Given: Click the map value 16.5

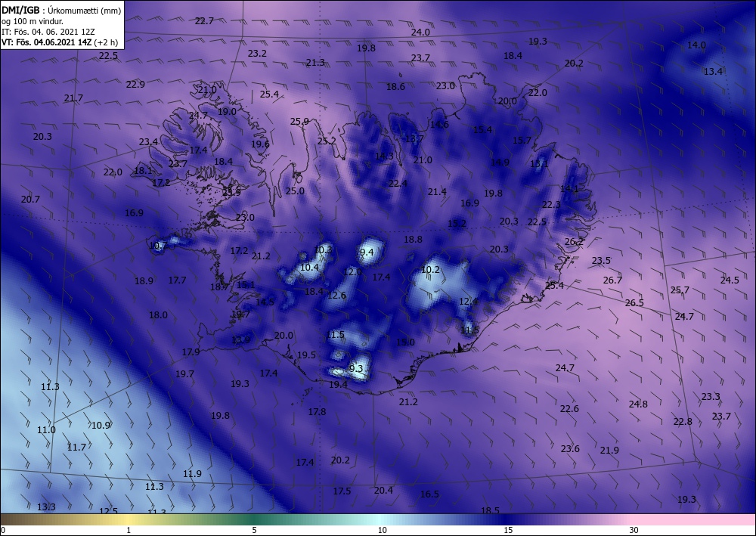Looking at the screenshot, I should (x=429, y=494).
